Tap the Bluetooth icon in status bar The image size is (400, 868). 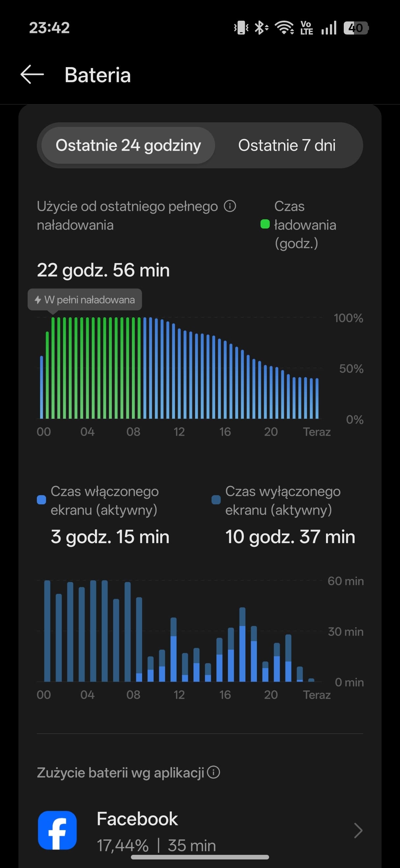[261, 28]
